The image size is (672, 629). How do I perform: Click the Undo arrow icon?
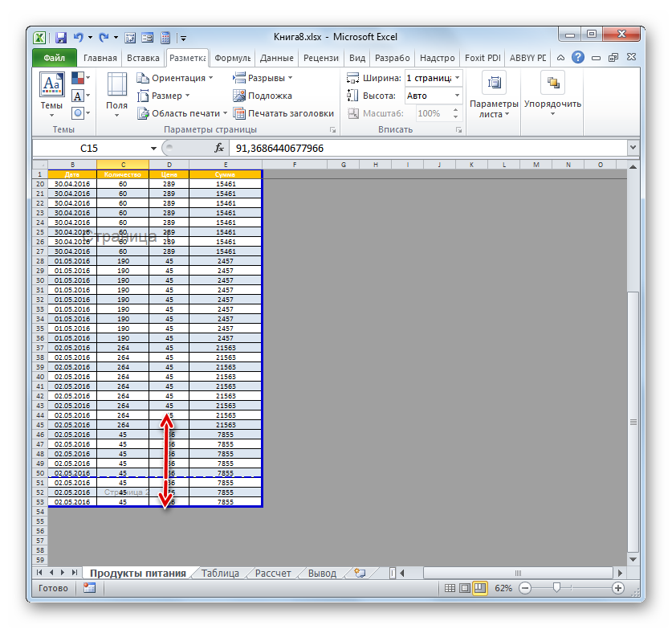click(x=78, y=38)
